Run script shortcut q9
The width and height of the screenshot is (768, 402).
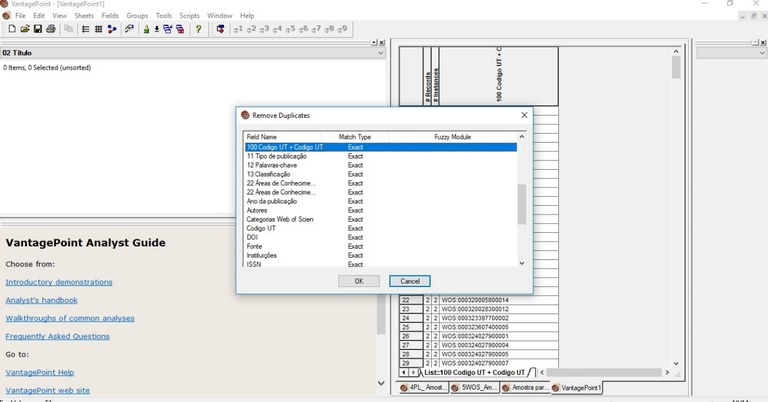(342, 29)
